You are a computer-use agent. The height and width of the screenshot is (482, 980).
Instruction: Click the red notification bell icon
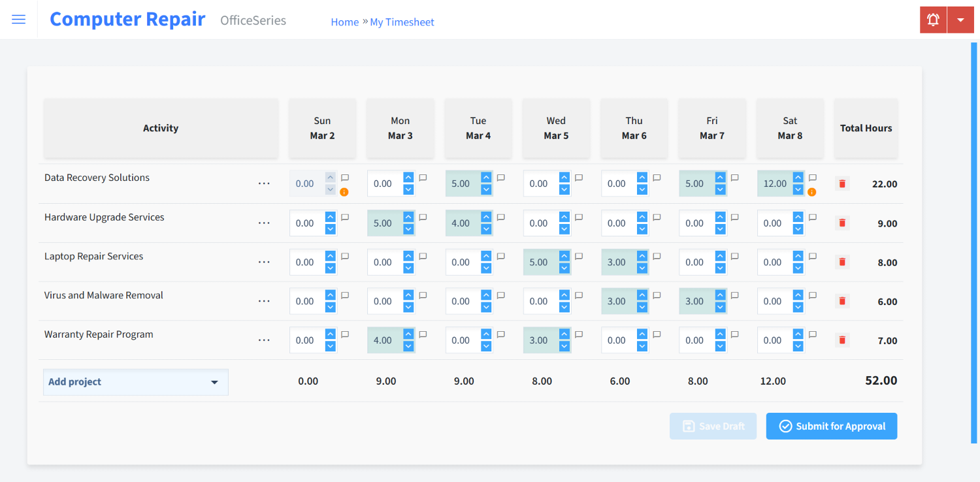point(933,20)
